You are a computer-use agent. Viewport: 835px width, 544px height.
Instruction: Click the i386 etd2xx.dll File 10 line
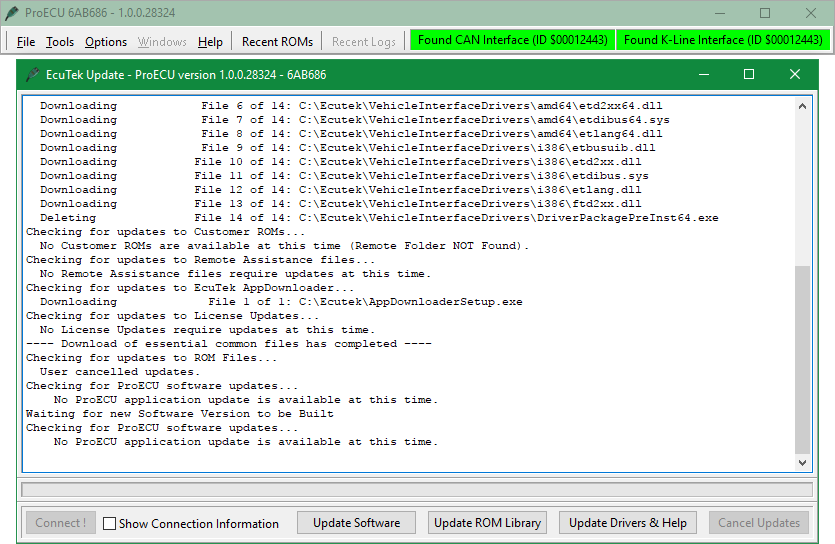click(x=341, y=162)
